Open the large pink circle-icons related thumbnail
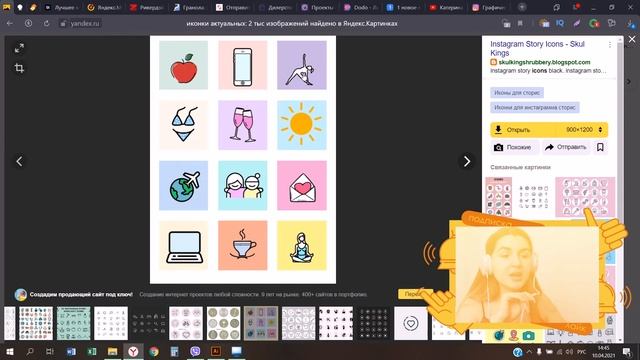The image size is (640, 360). [585, 196]
